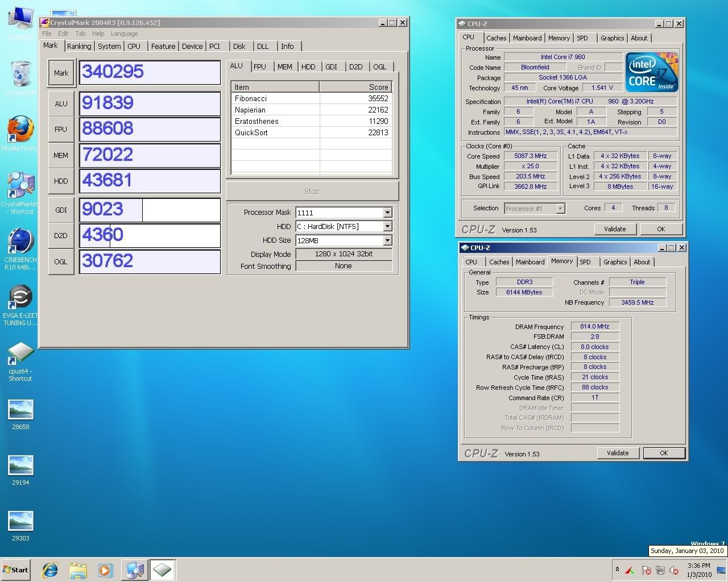
Task: Open the CrystalMark shortcut on the desktop
Action: tap(20, 192)
